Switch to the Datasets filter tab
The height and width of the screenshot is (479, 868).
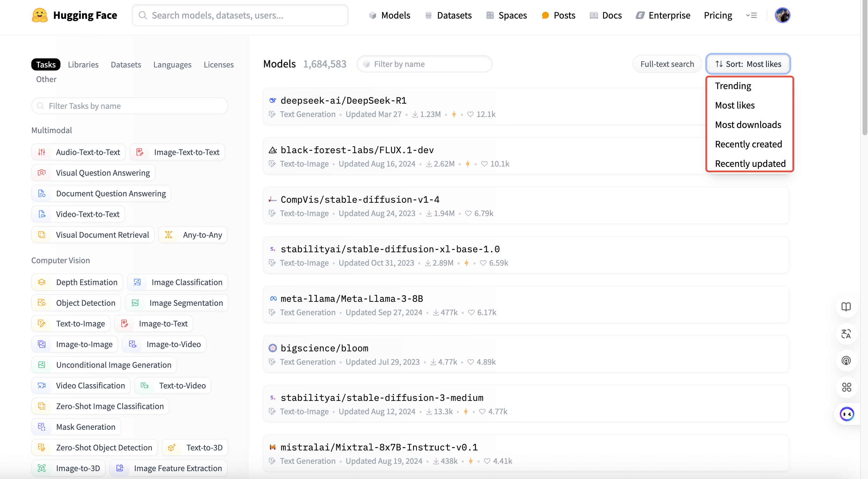coord(126,64)
